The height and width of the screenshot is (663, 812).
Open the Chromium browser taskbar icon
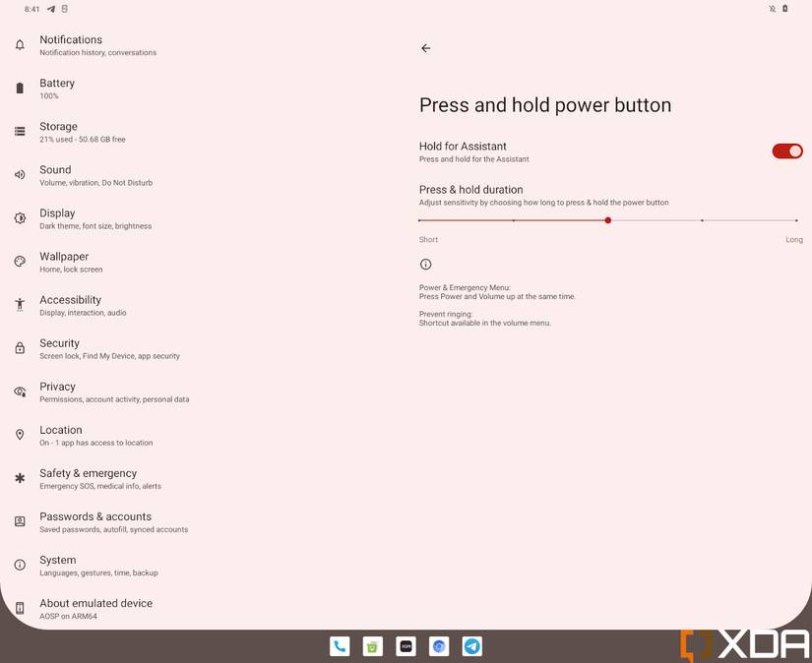click(x=439, y=646)
